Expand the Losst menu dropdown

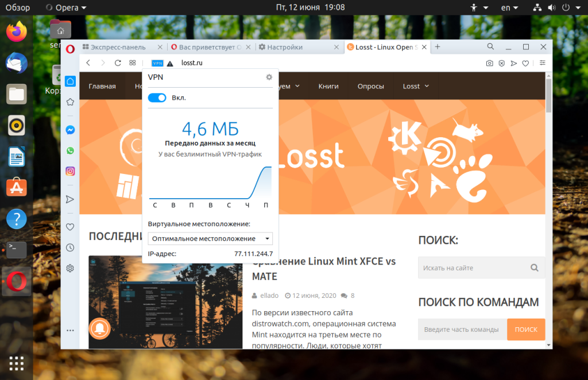(x=416, y=86)
